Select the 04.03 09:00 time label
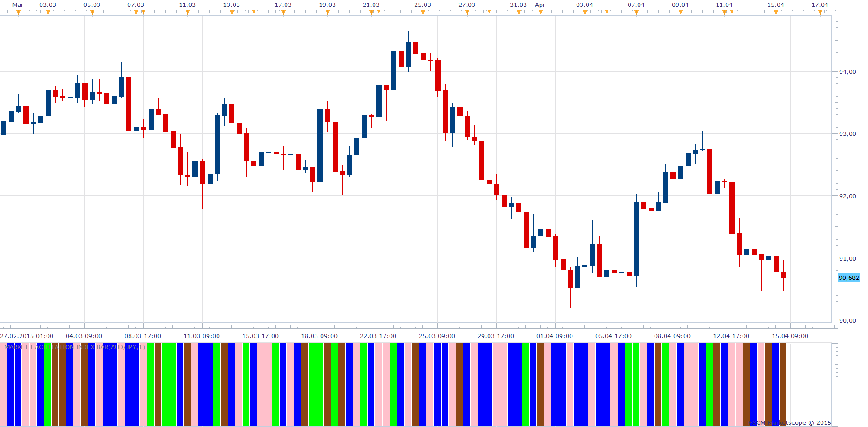868x427 pixels. click(x=84, y=336)
